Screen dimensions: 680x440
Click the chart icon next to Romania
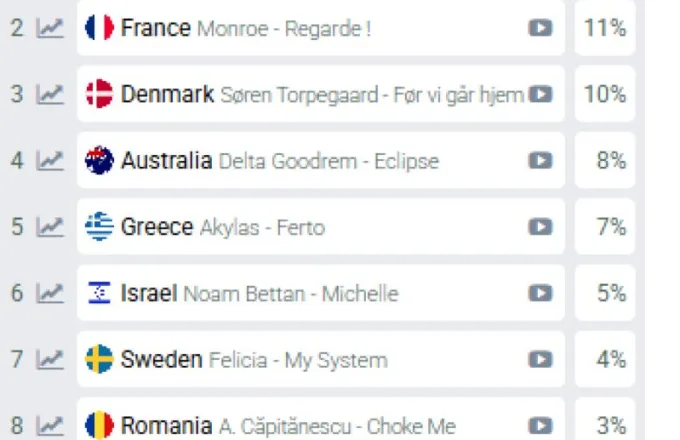pos(49,425)
